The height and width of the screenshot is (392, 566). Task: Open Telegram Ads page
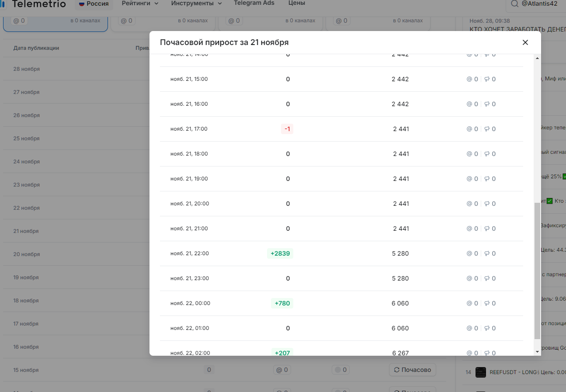click(254, 3)
